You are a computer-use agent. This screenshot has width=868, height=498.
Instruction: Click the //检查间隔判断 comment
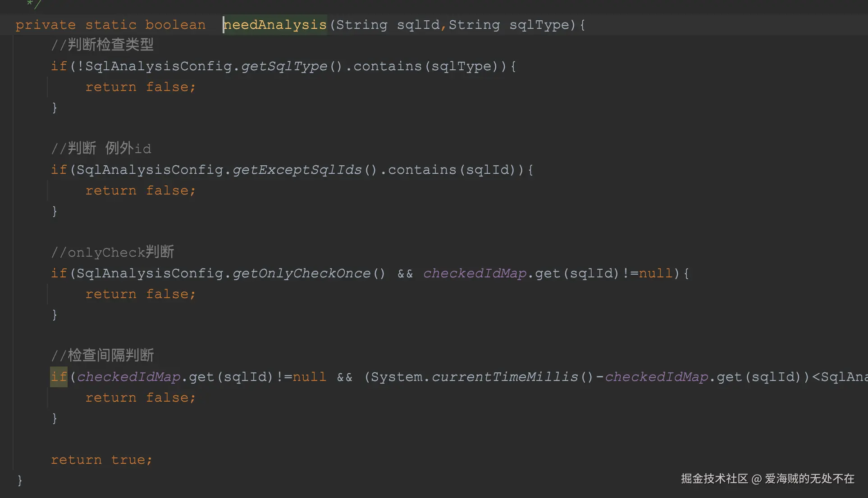[x=102, y=355]
